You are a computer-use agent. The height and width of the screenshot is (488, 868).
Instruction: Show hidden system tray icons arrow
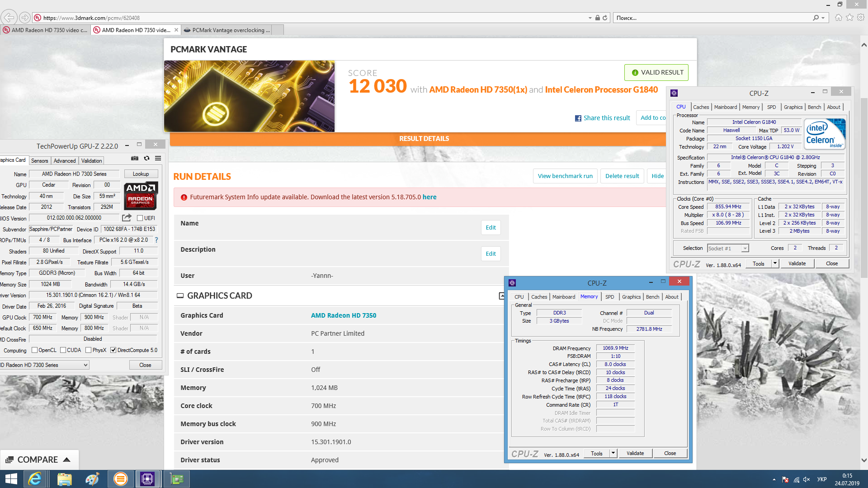coord(774,479)
